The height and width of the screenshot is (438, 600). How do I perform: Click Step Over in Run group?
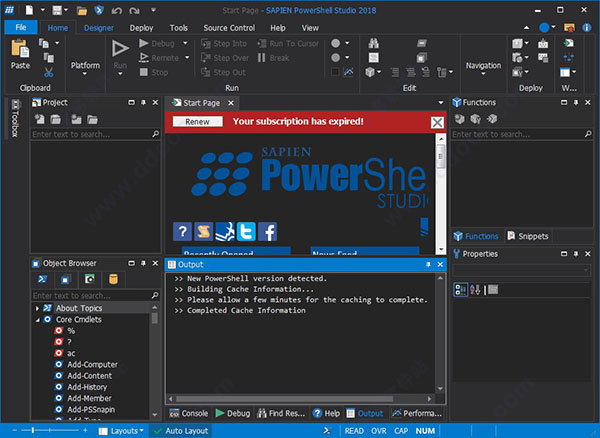point(225,58)
